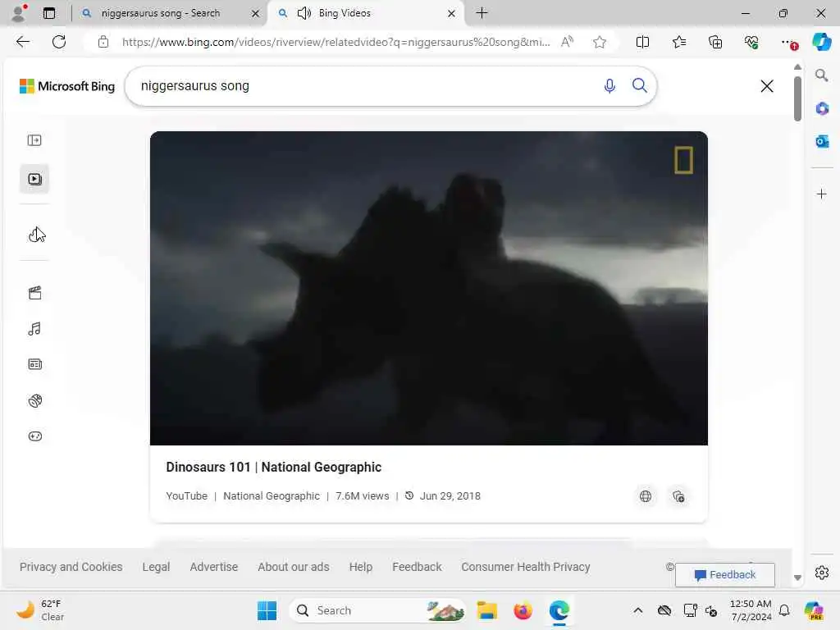
Task: Open Settings and more menu
Action: [x=788, y=42]
